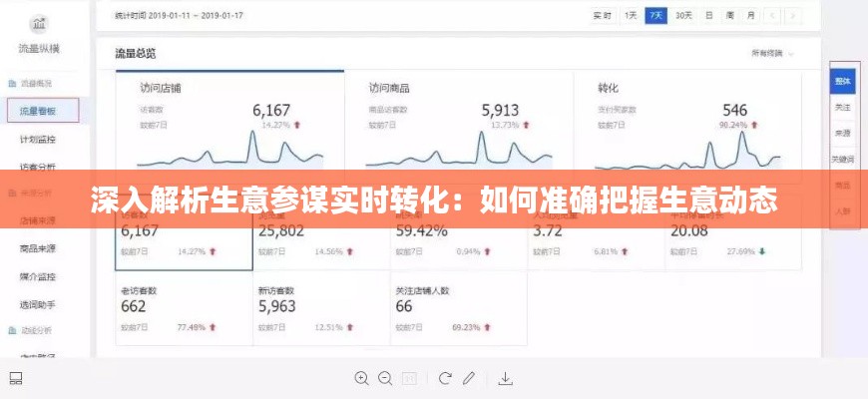Select the 30天 time range option
This screenshot has height=399, width=868.
tap(683, 16)
